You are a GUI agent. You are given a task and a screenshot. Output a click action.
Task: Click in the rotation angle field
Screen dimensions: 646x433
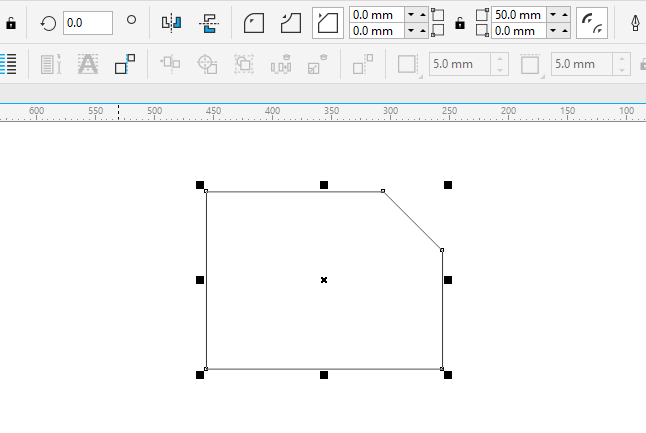click(x=86, y=22)
